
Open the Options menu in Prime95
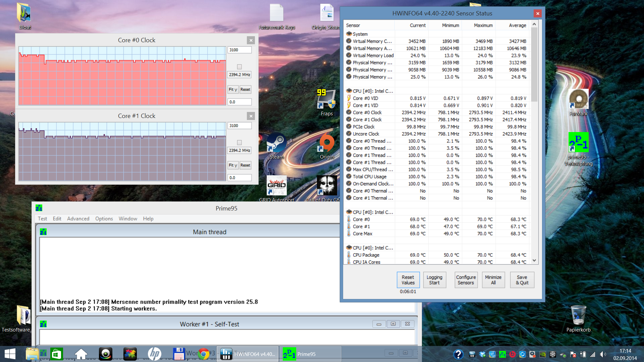[104, 219]
